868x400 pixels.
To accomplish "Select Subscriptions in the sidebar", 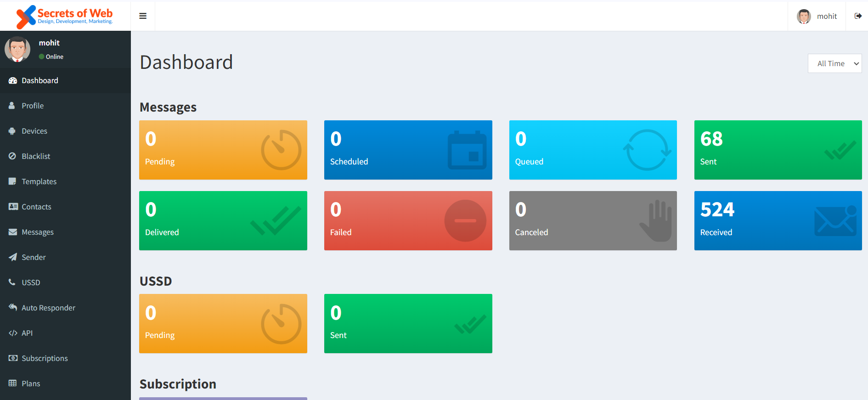I will click(x=45, y=358).
